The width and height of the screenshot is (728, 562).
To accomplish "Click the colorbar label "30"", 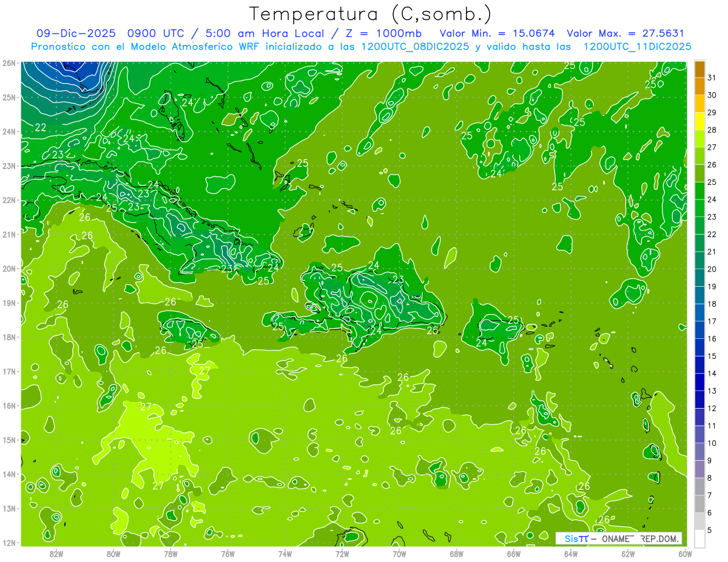I will [x=712, y=95].
